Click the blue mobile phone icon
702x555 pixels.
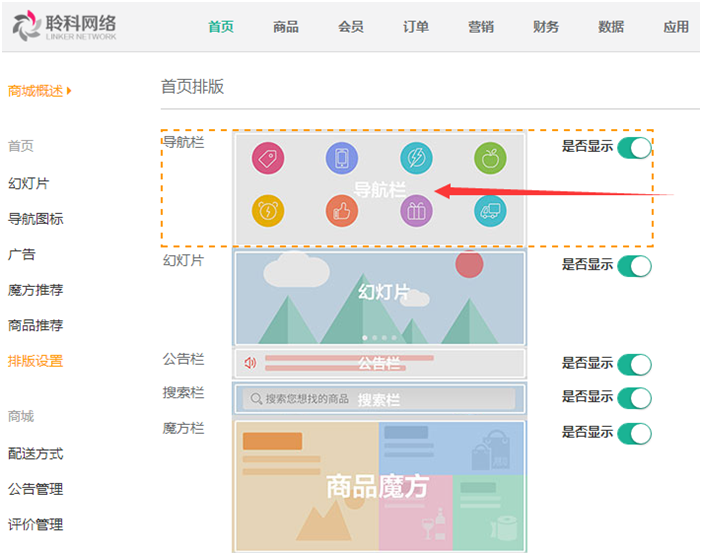[x=342, y=158]
